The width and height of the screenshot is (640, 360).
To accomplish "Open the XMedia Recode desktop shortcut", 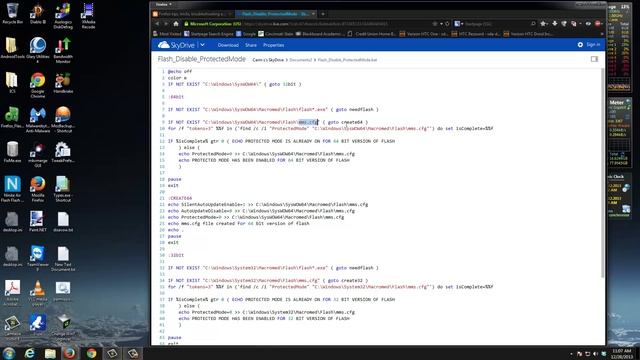I will (x=88, y=16).
